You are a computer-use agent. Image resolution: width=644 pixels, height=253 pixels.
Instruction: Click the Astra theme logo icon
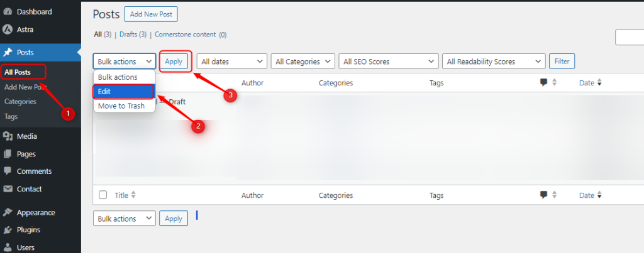coord(8,30)
